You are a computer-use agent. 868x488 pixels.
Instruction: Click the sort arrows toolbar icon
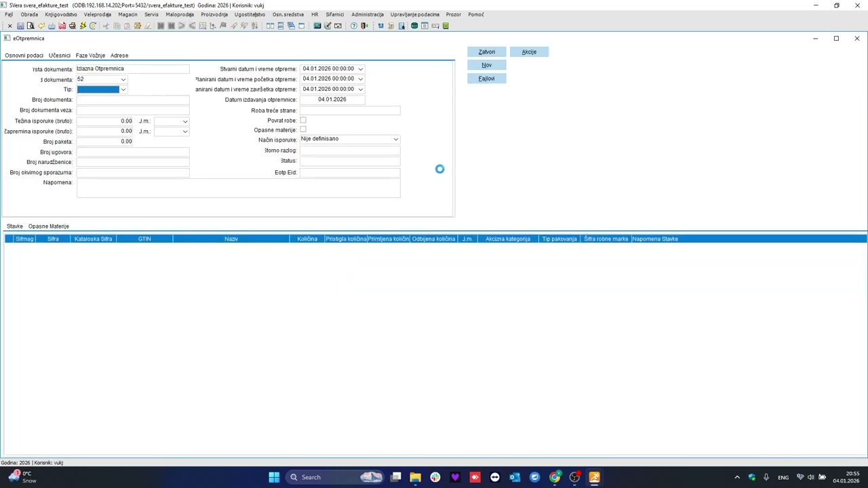point(255,26)
